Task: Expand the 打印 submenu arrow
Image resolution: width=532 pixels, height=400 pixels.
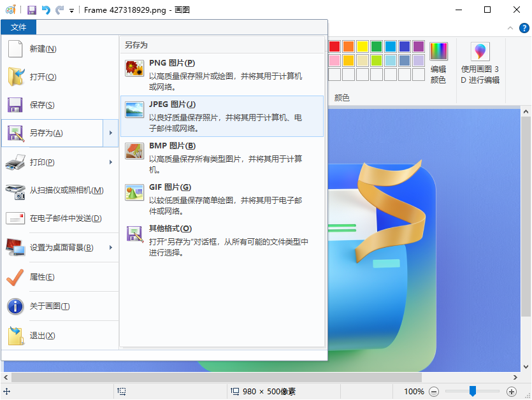Action: [112, 162]
